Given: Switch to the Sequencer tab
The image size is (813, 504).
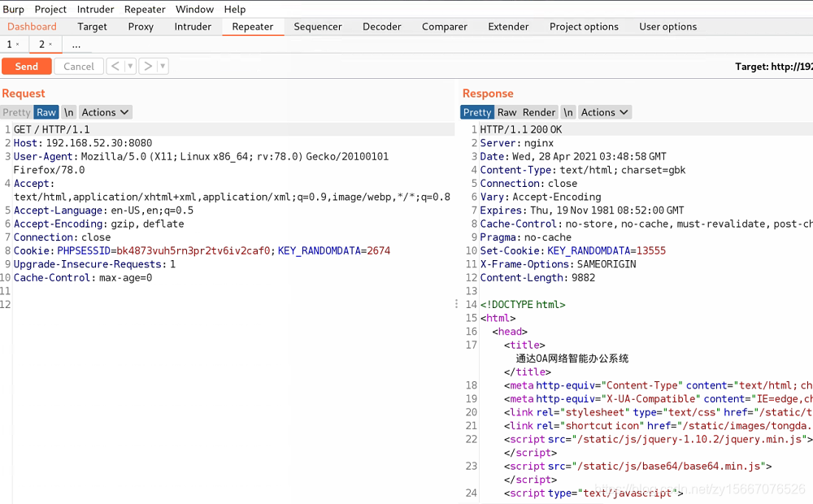Looking at the screenshot, I should pos(317,27).
